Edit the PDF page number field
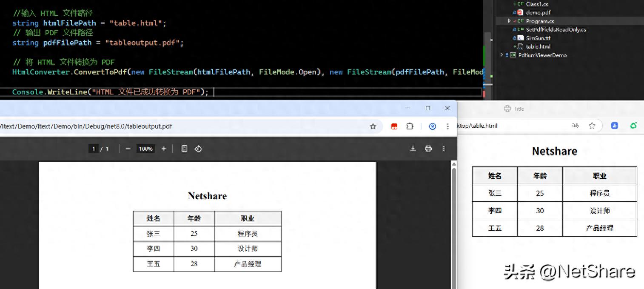Viewport: 644px width, 289px height. click(93, 149)
